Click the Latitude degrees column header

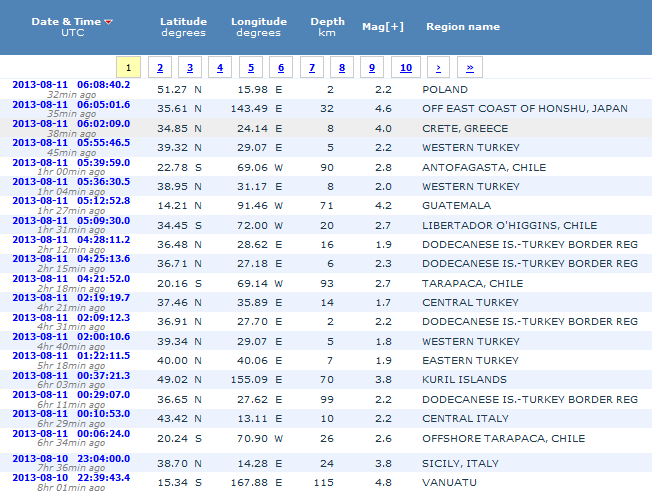pos(183,27)
